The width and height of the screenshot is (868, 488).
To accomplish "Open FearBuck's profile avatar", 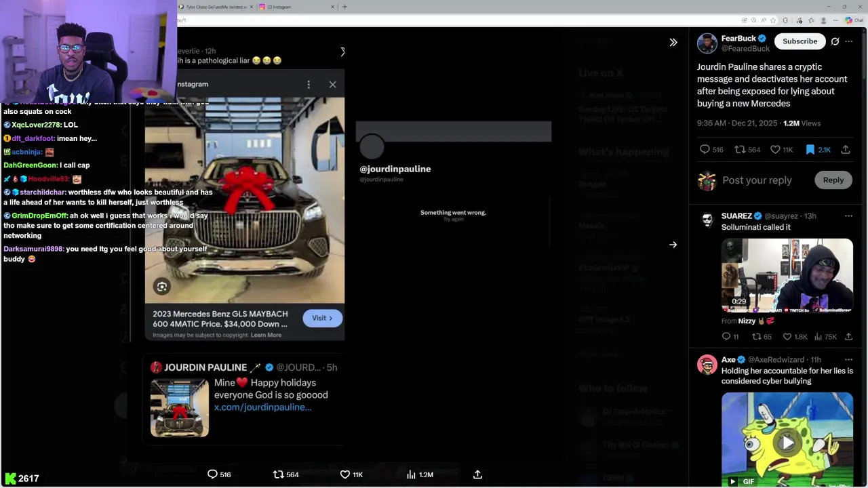I will (x=707, y=43).
